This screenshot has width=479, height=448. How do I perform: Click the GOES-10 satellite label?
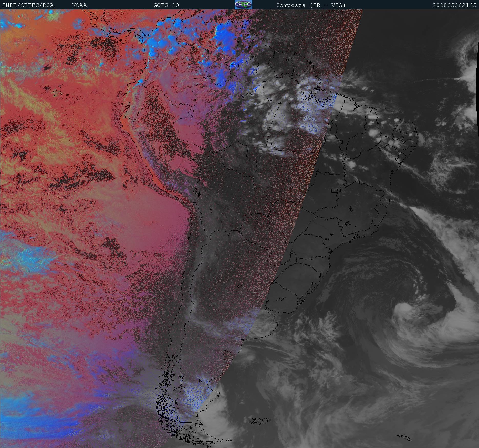tap(166, 5)
